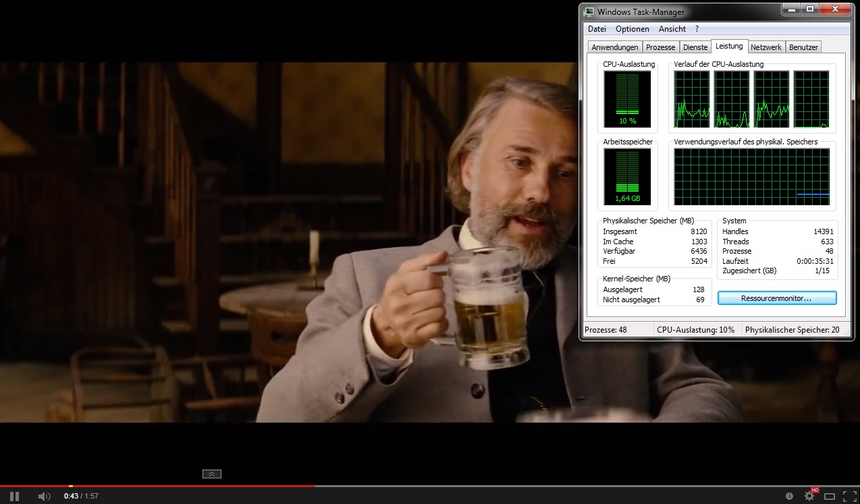Open the Ressourcenmonitor button
The width and height of the screenshot is (860, 504).
pos(776,298)
